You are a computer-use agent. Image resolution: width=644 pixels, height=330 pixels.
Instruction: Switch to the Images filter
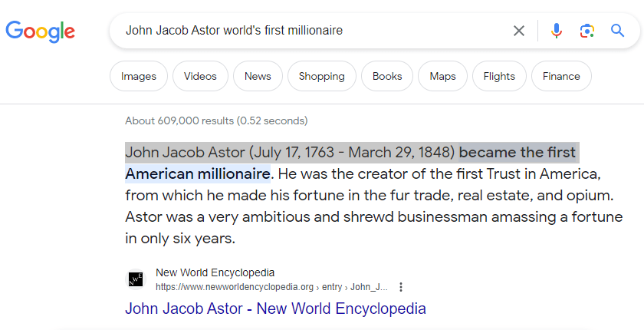tap(139, 76)
